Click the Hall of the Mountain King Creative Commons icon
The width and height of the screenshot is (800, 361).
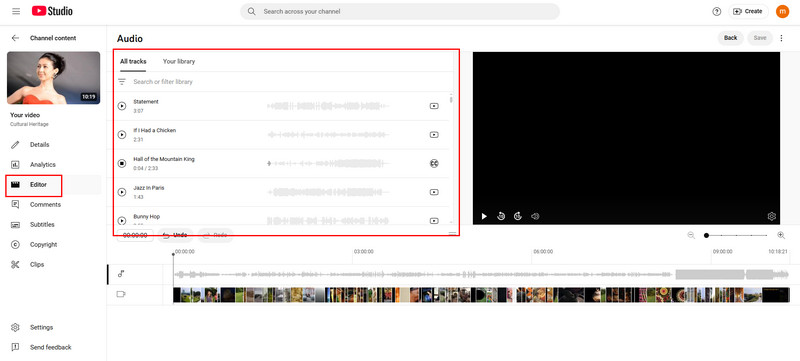pos(434,163)
